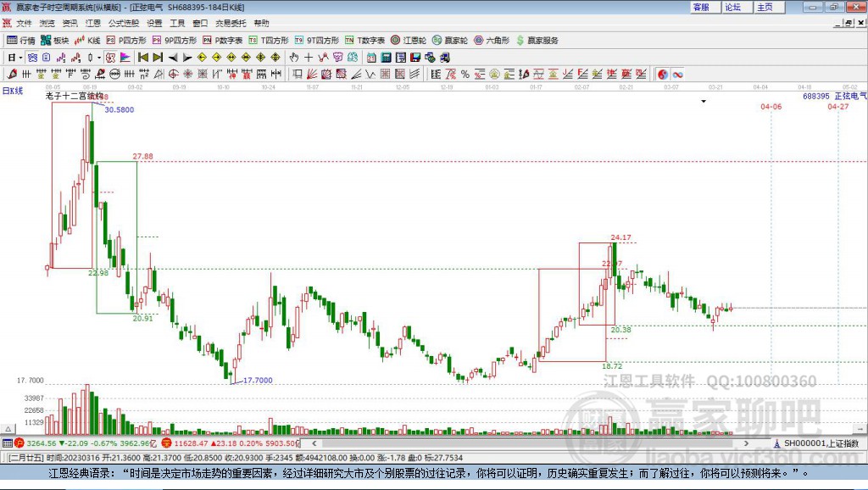Open the P数字表 number table
868x490 pixels.
point(223,41)
